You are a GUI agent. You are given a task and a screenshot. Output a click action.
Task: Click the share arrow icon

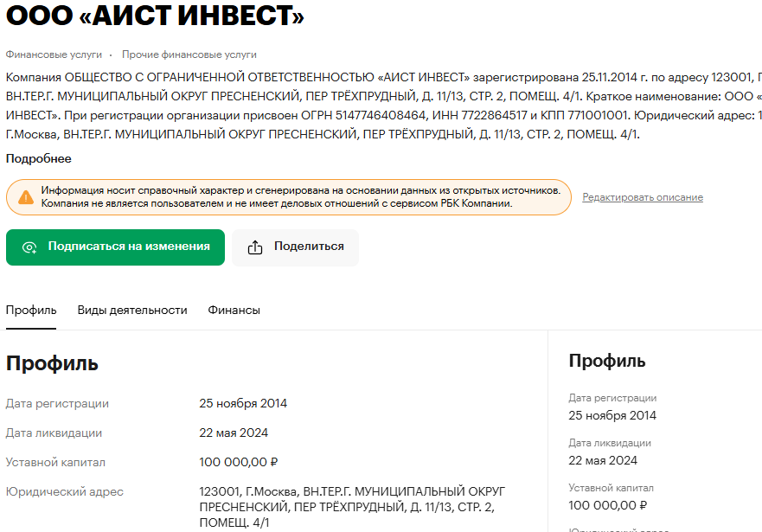pyautogui.click(x=255, y=247)
